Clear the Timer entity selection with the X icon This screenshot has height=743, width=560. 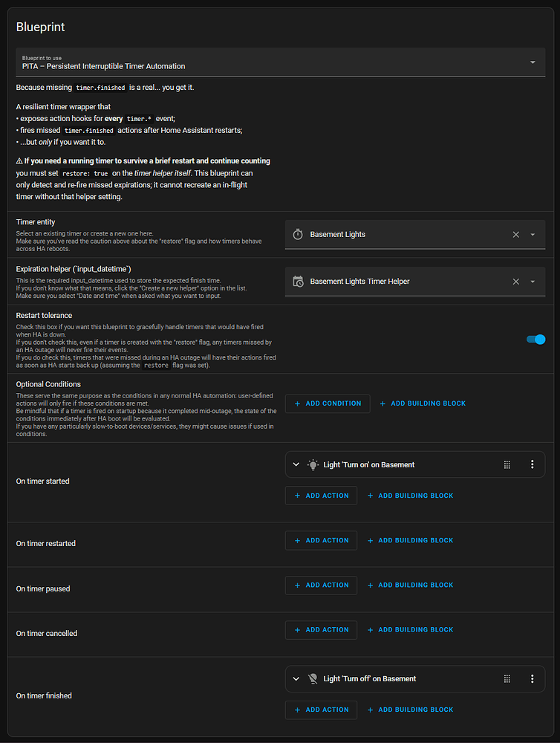[x=515, y=234]
